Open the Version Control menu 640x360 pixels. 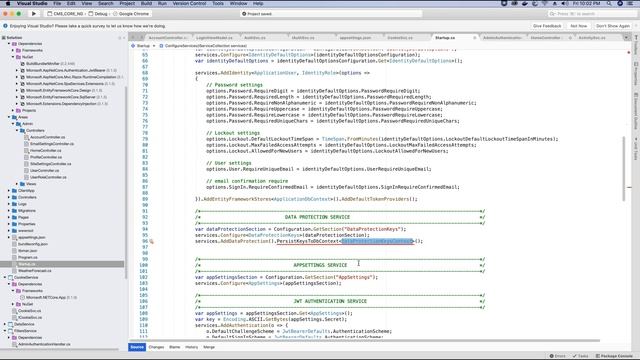pos(189,3)
